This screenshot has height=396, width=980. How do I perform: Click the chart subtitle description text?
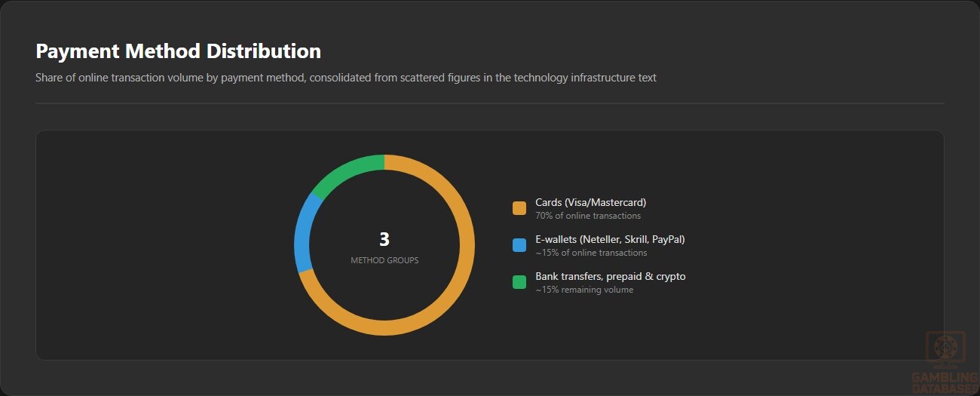pyautogui.click(x=346, y=78)
